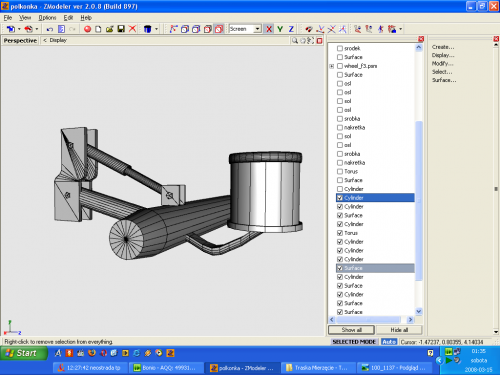This screenshot has height=375, width=500.
Task: Click the Hide all button
Action: click(399, 330)
